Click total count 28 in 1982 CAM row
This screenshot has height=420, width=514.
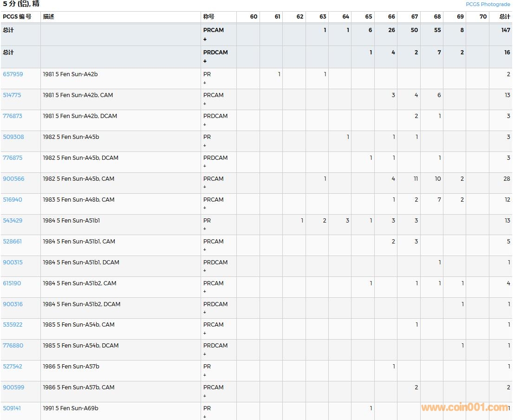pos(507,179)
